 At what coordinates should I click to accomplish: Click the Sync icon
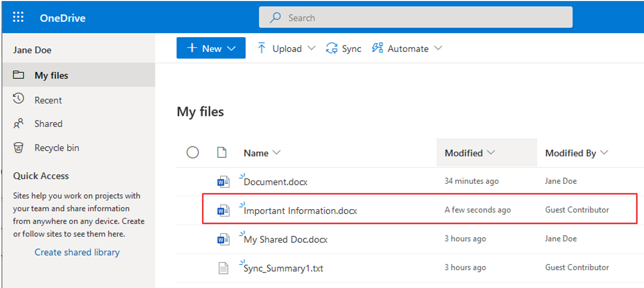click(332, 48)
